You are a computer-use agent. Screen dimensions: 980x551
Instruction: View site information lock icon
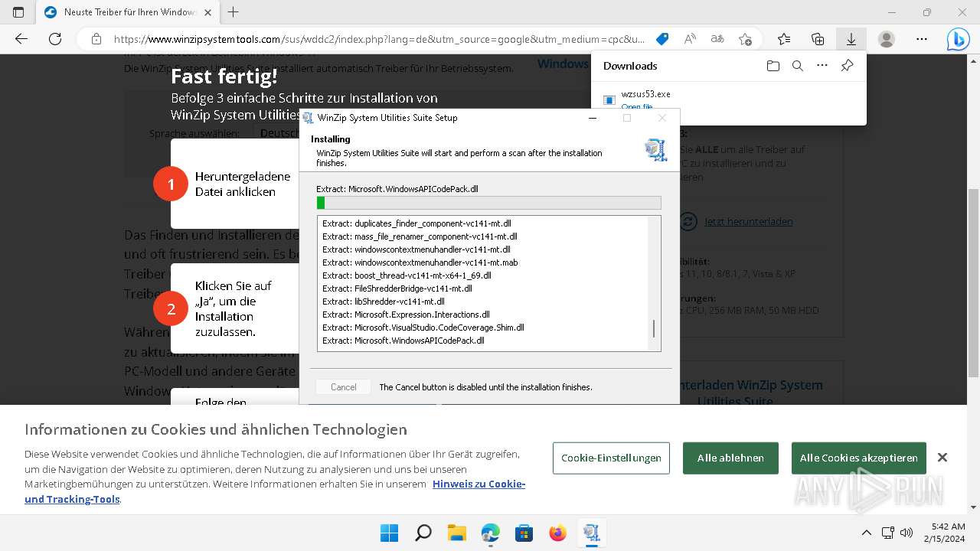pyautogui.click(x=96, y=39)
